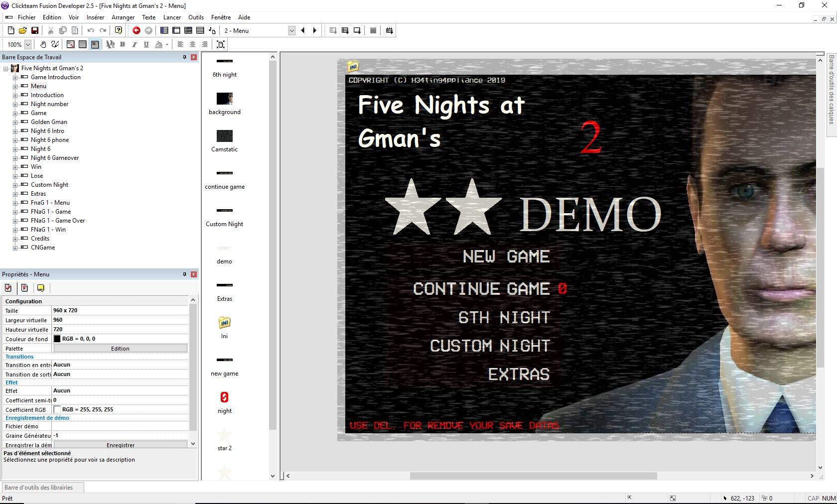Run the current frame
This screenshot has width=837, height=504.
(357, 30)
